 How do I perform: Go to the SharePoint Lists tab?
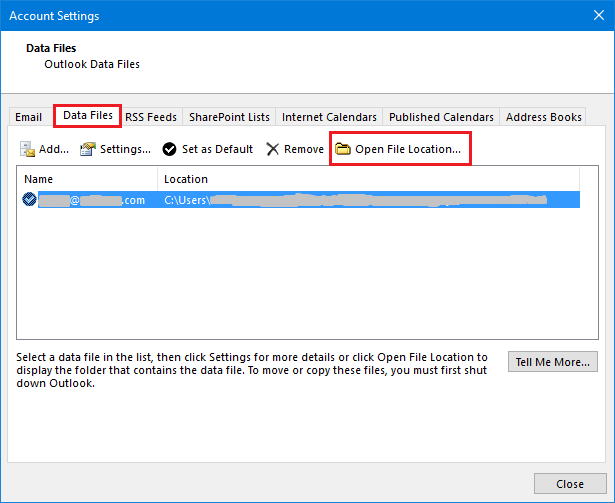229,117
